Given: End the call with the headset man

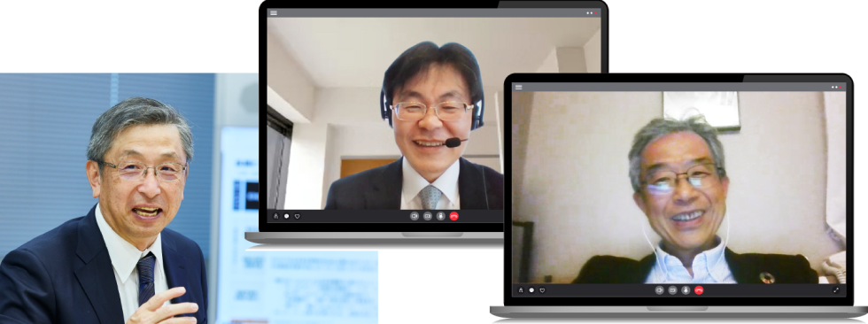Looking at the screenshot, I should click(x=454, y=216).
